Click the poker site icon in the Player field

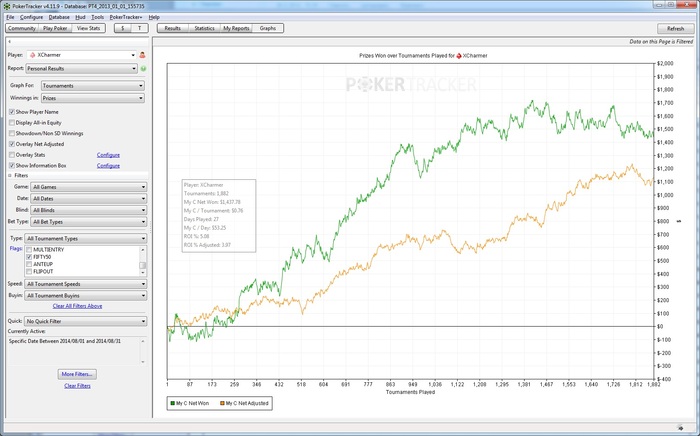[x=32, y=55]
